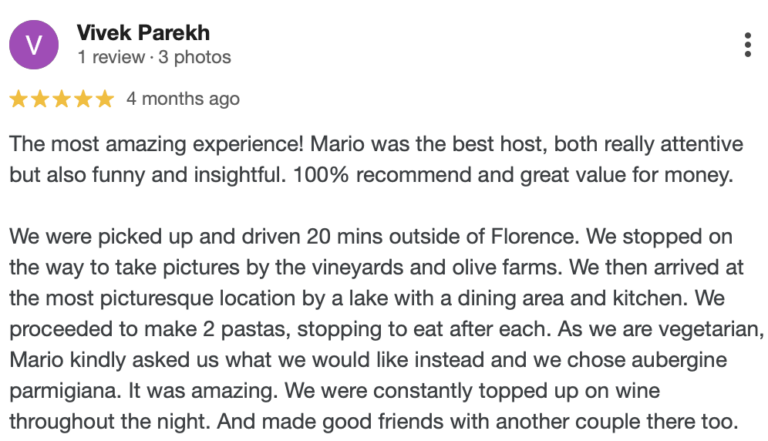Open reviewer profile via Vivek Parekh name
The width and height of the screenshot is (768, 441).
[144, 33]
